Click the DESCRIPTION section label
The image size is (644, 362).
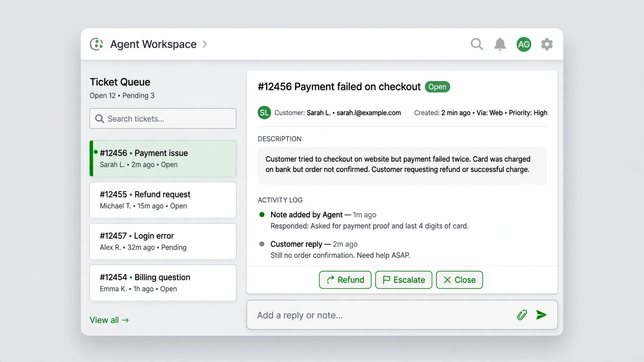click(x=280, y=139)
